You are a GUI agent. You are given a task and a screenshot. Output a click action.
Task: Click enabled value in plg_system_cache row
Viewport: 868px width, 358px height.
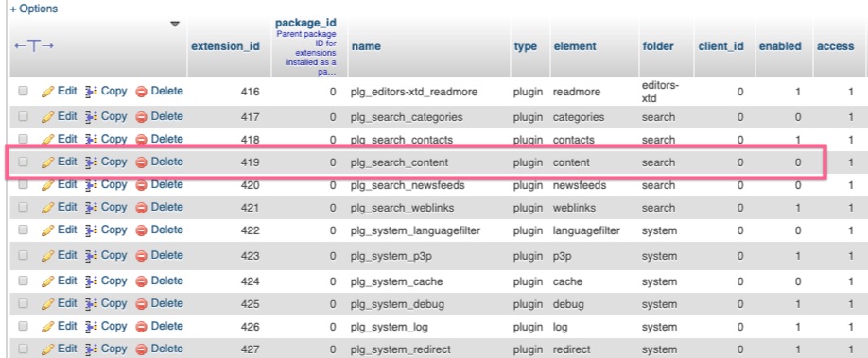point(798,281)
